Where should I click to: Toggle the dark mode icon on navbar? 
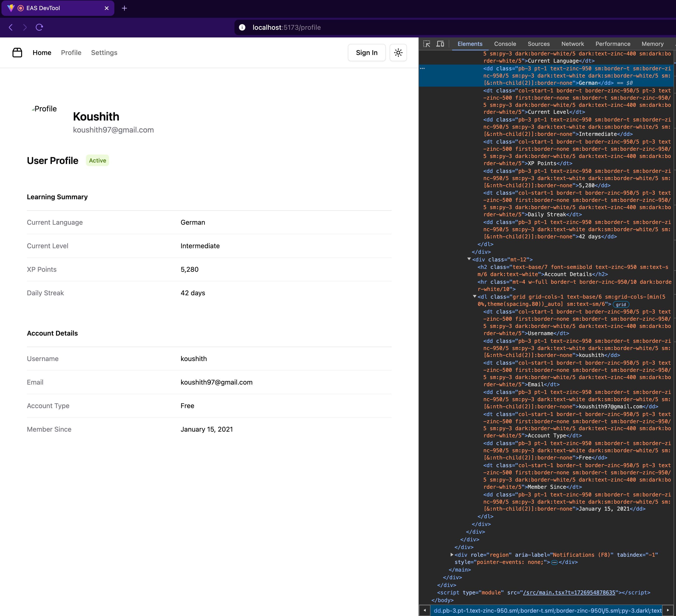click(398, 52)
